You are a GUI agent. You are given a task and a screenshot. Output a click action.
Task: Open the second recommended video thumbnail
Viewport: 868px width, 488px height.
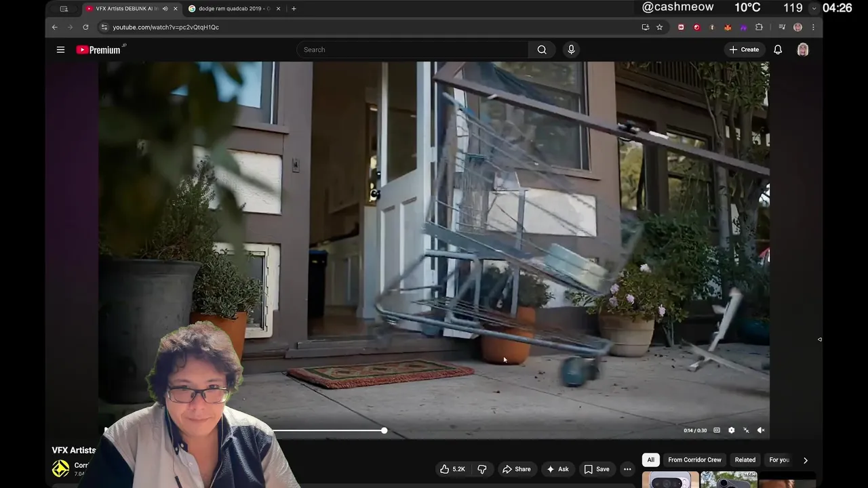click(x=728, y=480)
